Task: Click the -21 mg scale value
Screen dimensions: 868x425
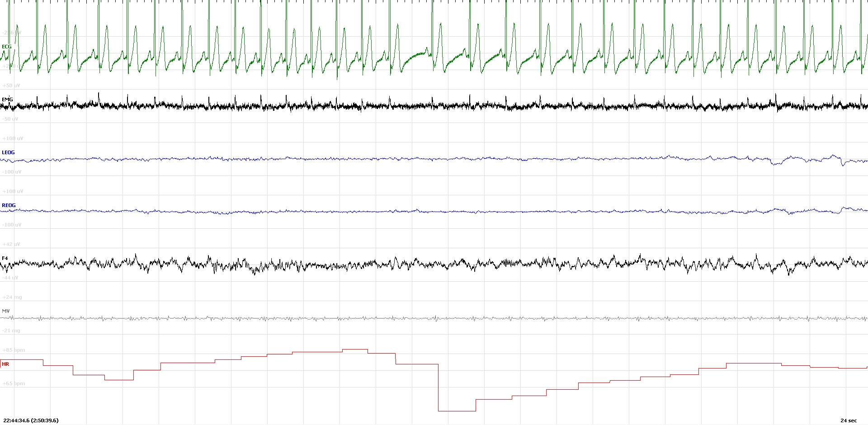Action: [x=11, y=331]
